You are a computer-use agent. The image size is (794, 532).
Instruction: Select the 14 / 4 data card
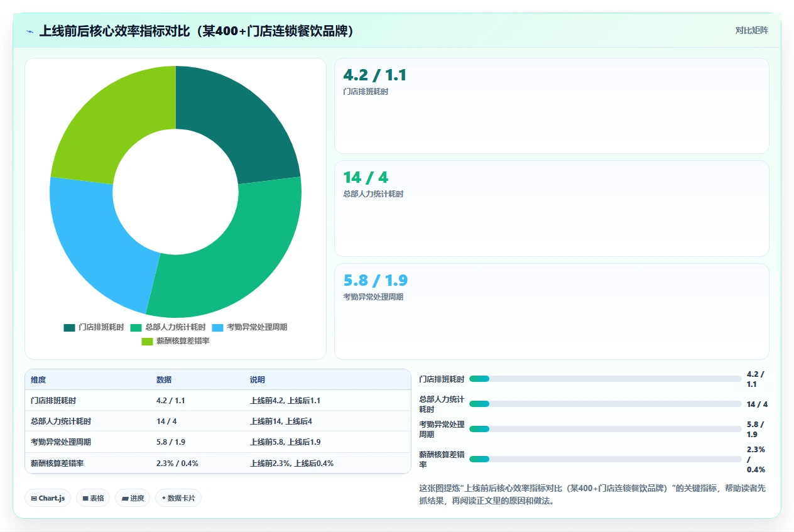tap(552, 209)
